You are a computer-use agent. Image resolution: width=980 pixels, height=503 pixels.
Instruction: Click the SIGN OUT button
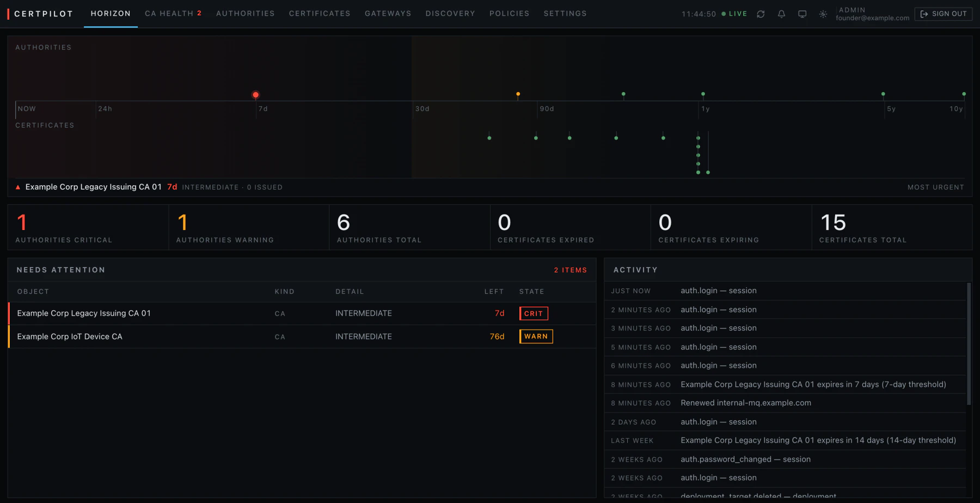pos(944,14)
